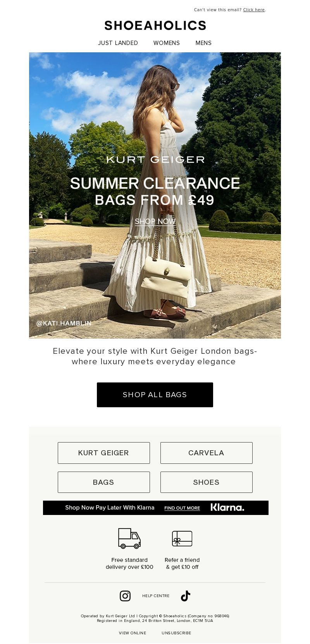Click the delivery truck icon
Image resolution: width=310 pixels, height=644 pixels.
(129, 539)
